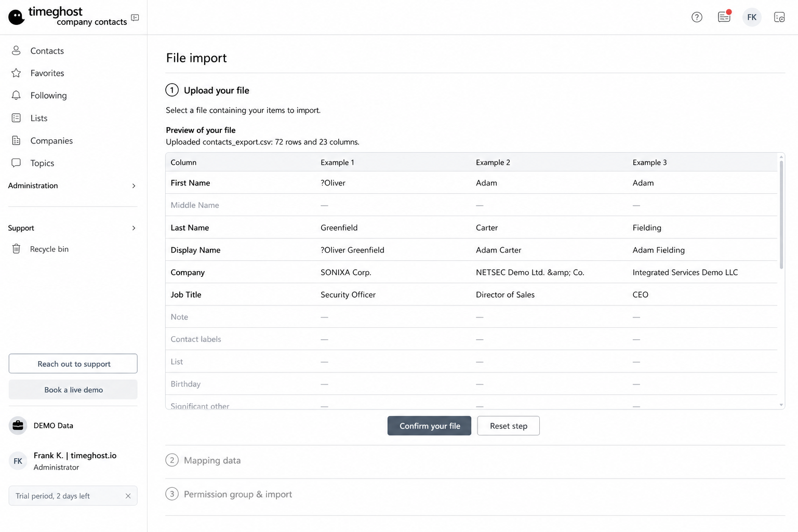Click the Example 3 column header

[649, 162]
